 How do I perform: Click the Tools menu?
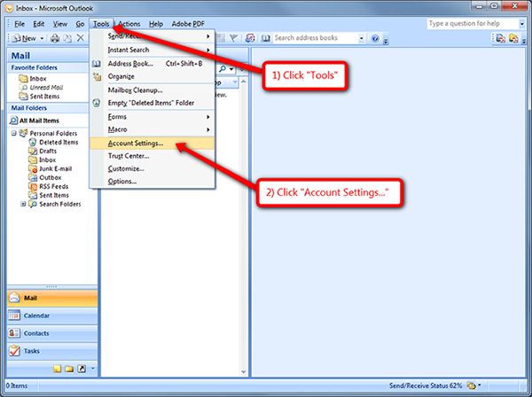(101, 24)
